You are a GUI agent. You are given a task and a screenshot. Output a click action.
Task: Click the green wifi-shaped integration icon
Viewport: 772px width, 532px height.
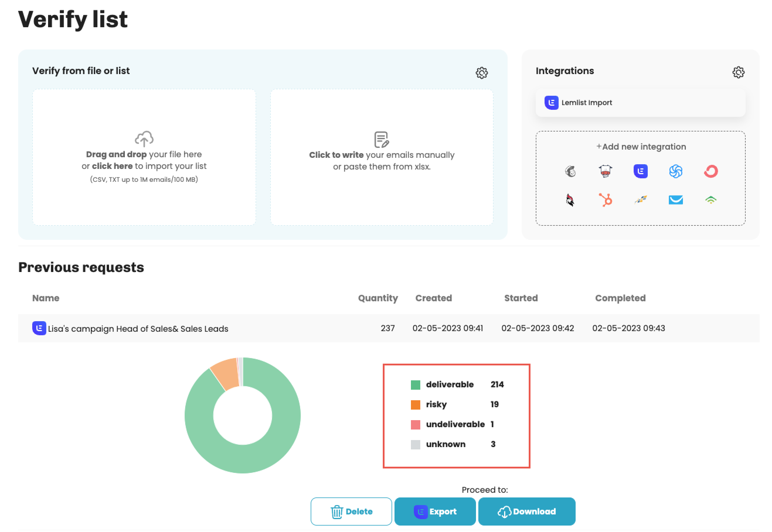point(711,200)
